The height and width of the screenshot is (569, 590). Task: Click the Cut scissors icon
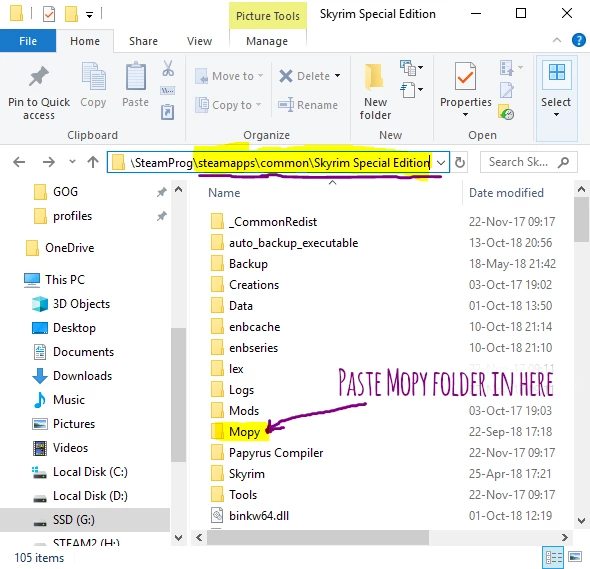168,68
